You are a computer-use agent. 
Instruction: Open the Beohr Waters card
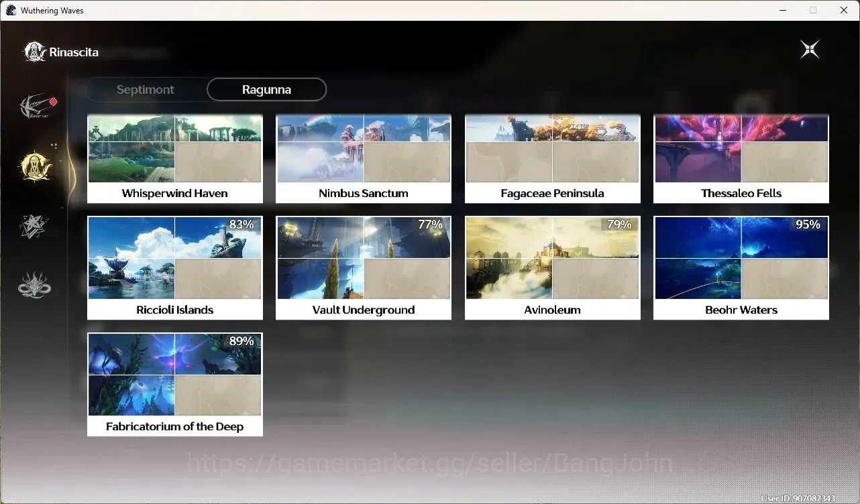point(741,267)
